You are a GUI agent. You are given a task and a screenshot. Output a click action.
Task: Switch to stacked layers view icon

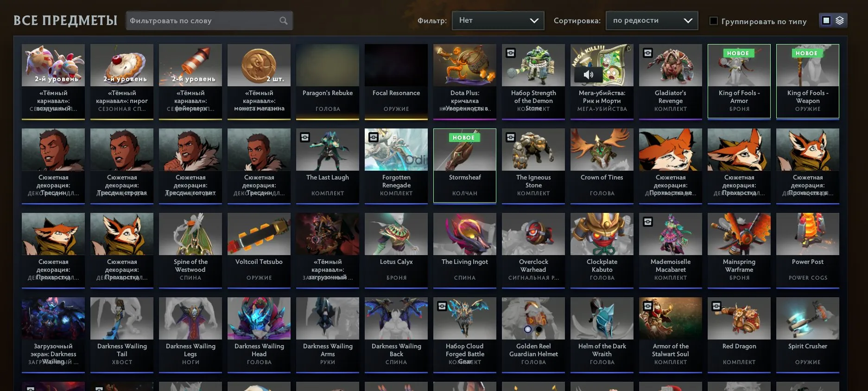[840, 20]
